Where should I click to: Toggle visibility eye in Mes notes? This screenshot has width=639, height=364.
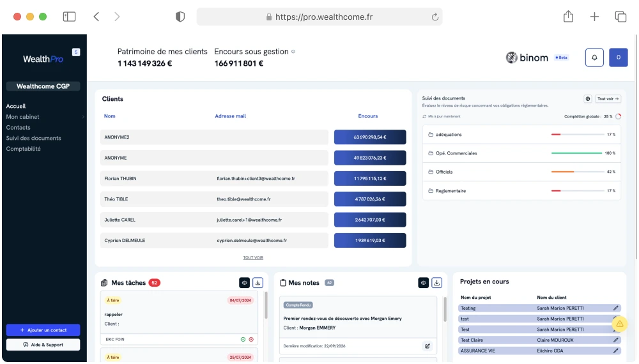coord(424,282)
